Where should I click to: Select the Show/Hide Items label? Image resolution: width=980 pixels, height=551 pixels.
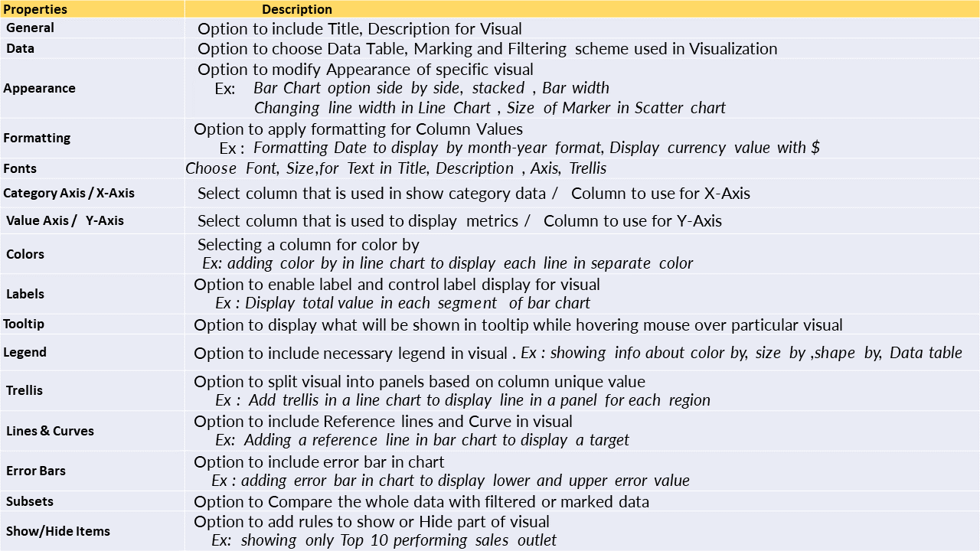click(x=58, y=531)
